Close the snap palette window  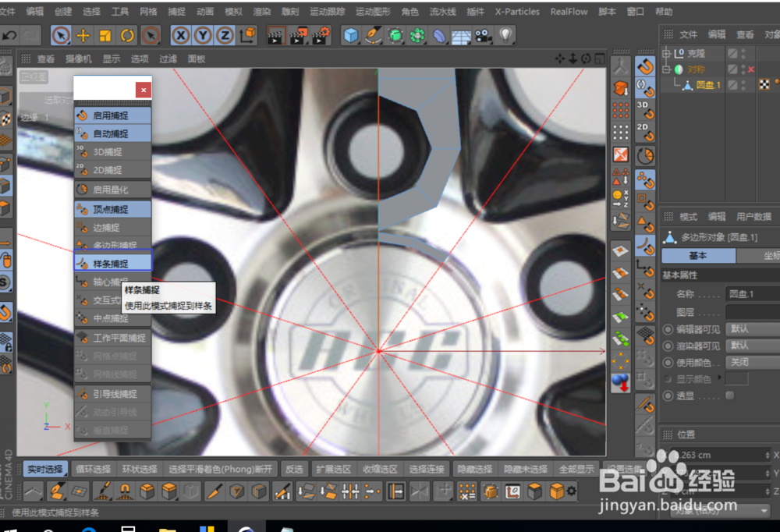pyautogui.click(x=144, y=90)
